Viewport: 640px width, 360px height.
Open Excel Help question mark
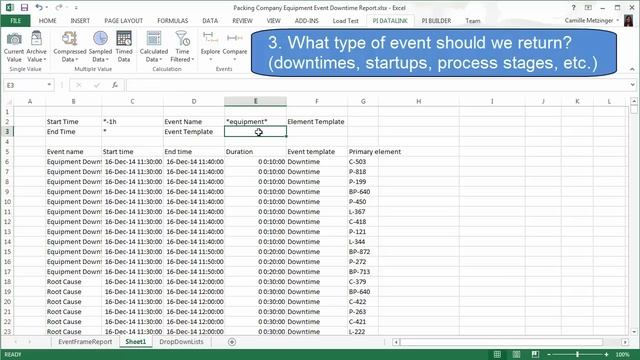coord(573,7)
